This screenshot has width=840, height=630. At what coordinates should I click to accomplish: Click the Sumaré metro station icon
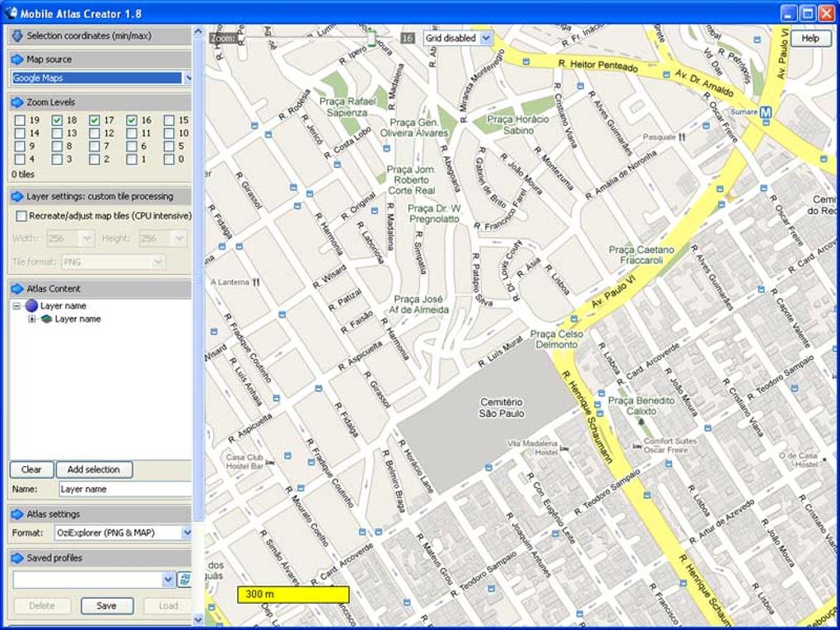[x=766, y=113]
